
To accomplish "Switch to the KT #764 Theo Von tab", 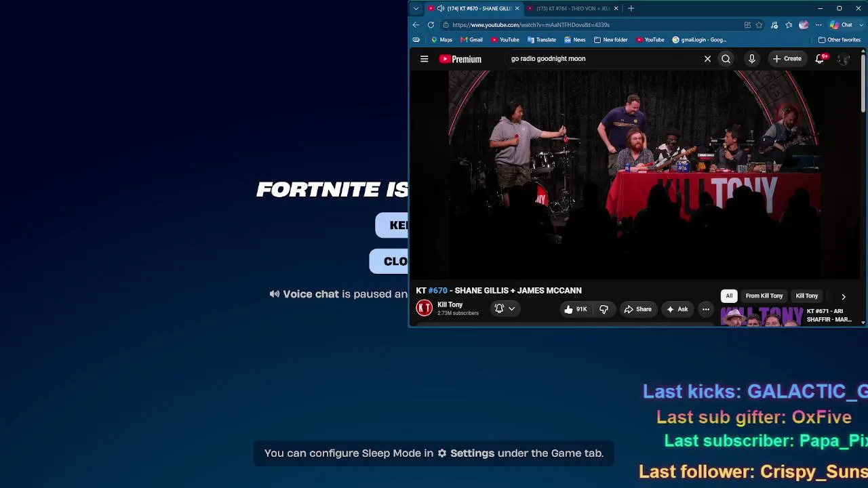I will pos(572,9).
